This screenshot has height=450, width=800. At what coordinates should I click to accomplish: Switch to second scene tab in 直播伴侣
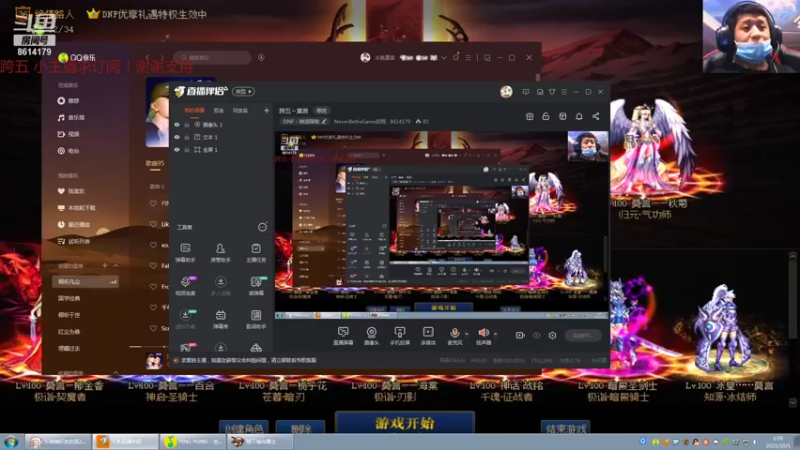[x=219, y=110]
